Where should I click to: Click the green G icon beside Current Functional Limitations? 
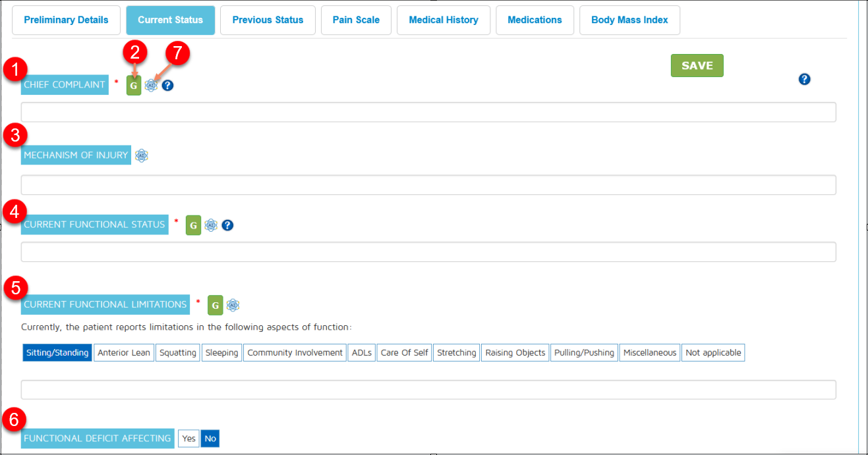click(215, 305)
